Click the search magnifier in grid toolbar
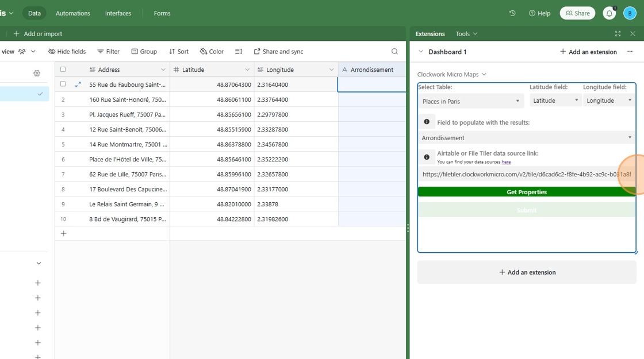 pos(394,51)
